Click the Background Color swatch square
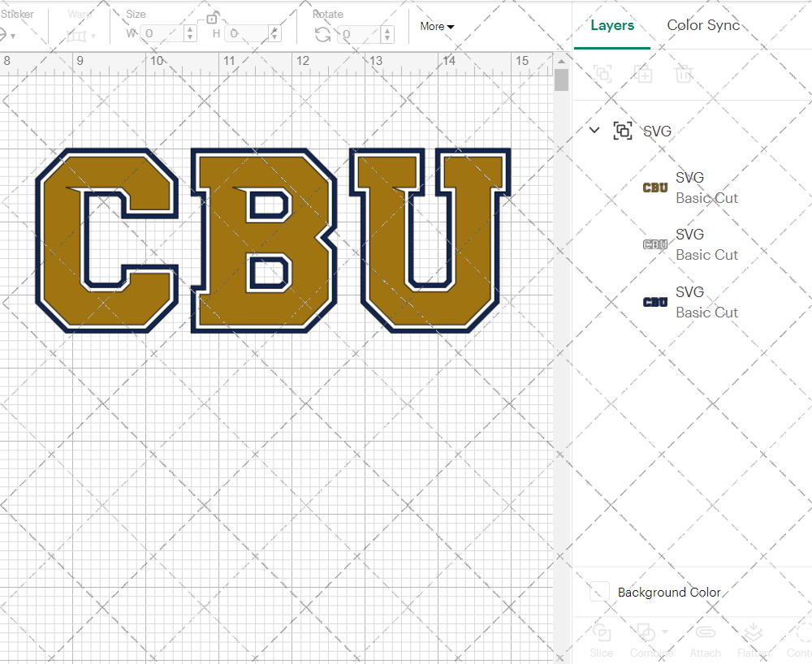The image size is (812, 664). pos(598,592)
